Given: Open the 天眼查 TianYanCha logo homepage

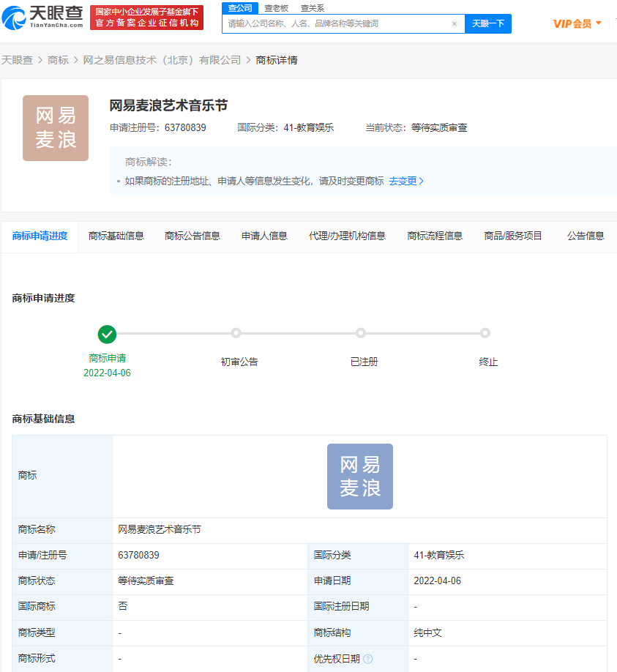Looking at the screenshot, I should 42,17.
